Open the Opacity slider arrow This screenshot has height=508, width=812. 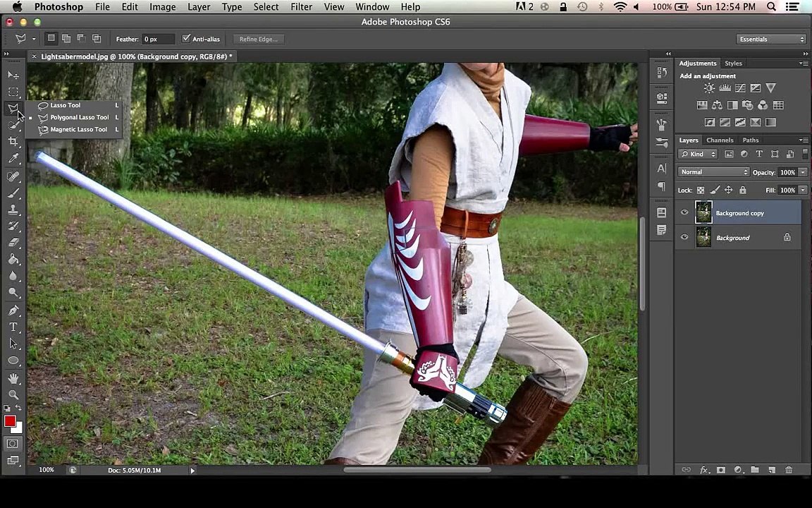click(804, 172)
